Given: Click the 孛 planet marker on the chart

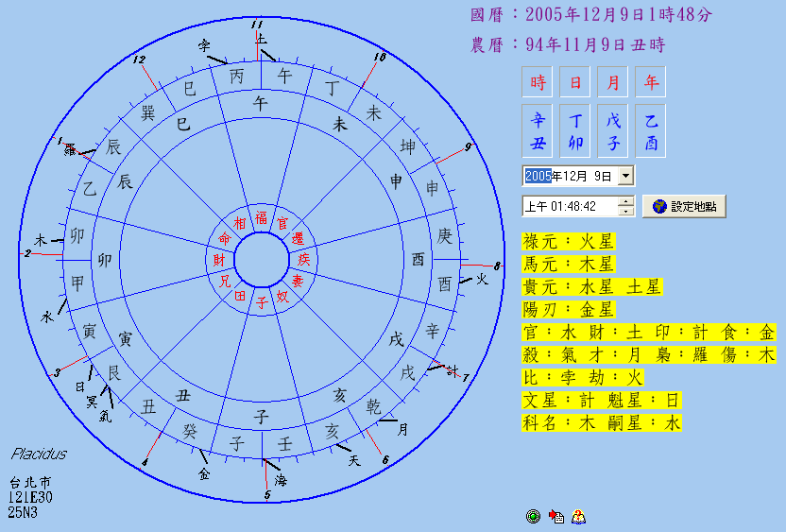Looking at the screenshot, I should tap(203, 45).
